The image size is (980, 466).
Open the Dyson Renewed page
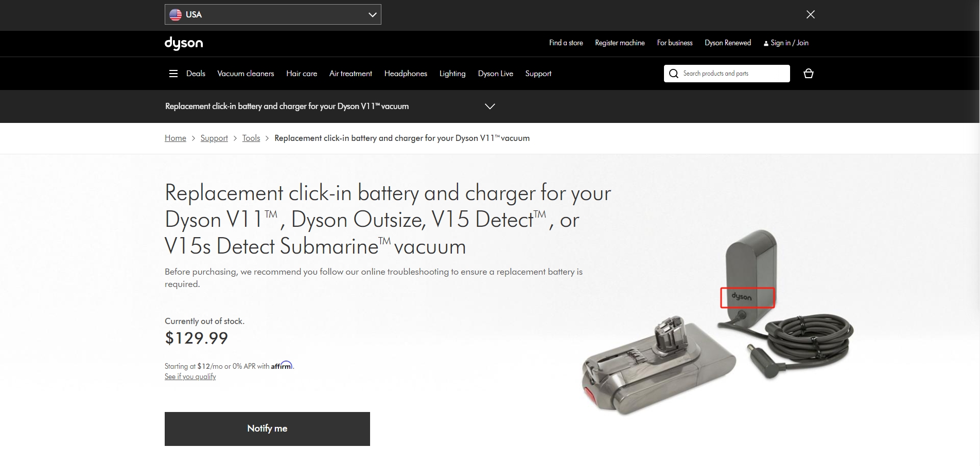tap(727, 43)
